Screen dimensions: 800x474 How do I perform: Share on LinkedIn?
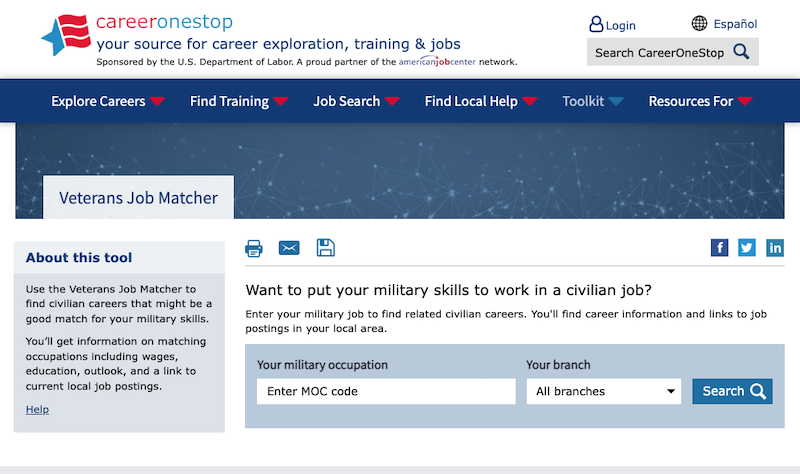coord(775,248)
